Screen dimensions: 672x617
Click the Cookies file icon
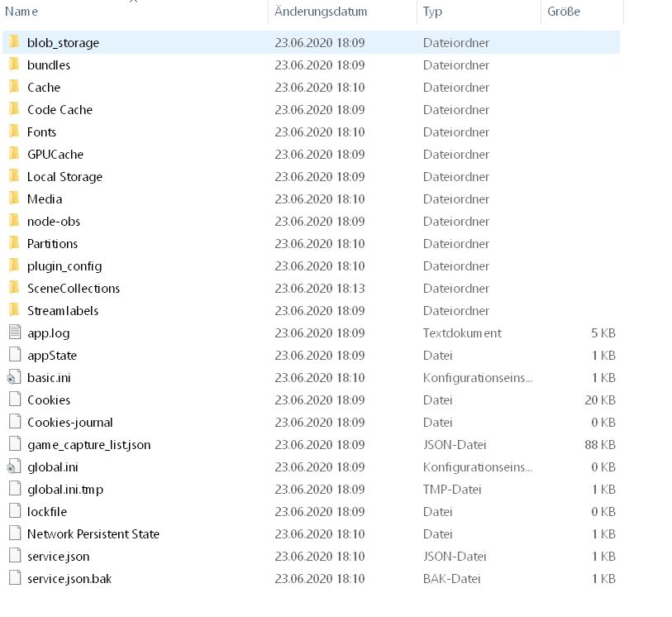point(14,399)
